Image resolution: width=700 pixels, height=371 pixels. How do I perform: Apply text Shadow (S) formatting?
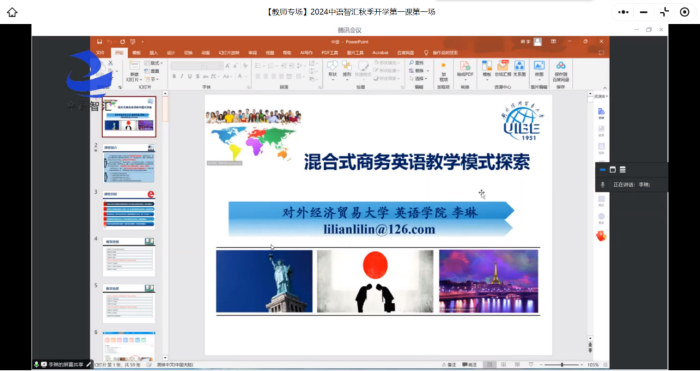(x=197, y=76)
